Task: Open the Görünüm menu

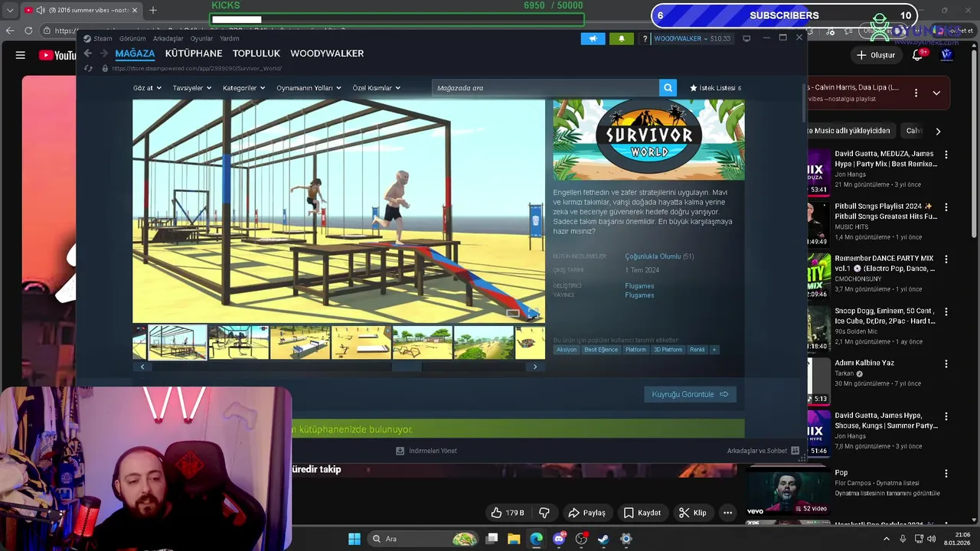Action: (132, 38)
